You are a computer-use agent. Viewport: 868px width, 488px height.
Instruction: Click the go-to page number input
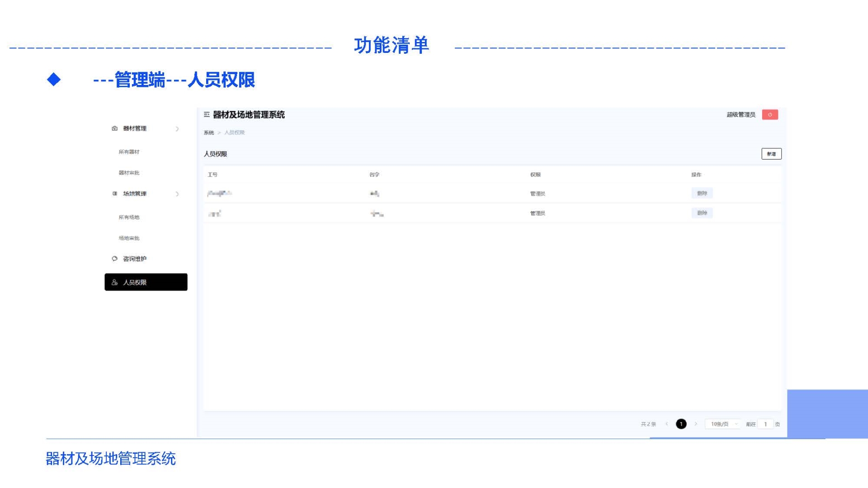coord(765,424)
